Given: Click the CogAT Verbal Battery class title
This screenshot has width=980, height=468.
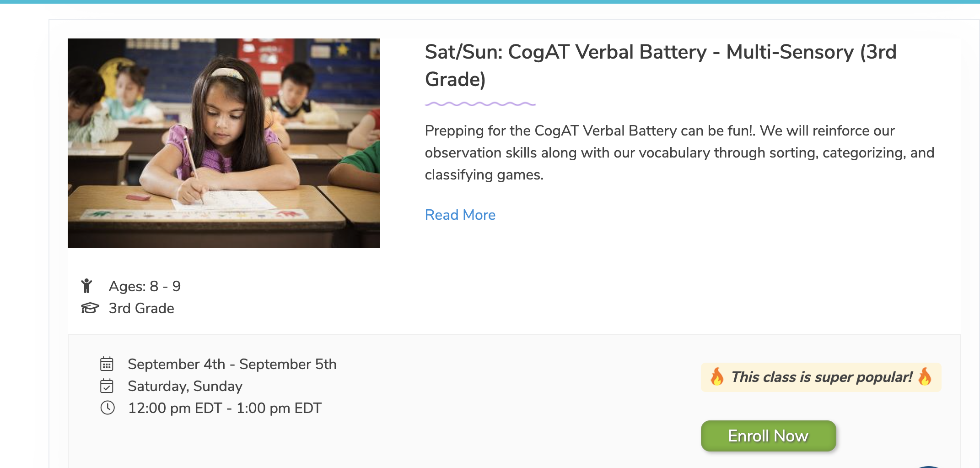Looking at the screenshot, I should point(660,65).
